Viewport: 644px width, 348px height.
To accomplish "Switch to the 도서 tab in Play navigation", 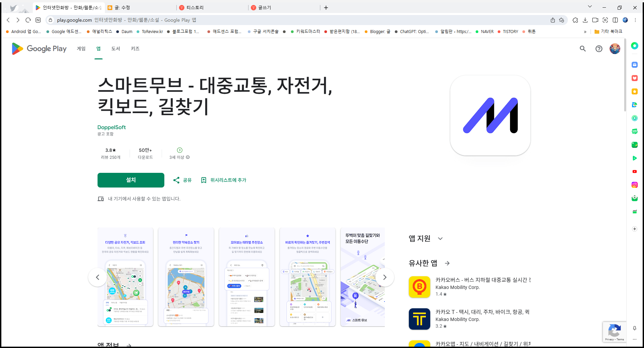I will (x=115, y=49).
